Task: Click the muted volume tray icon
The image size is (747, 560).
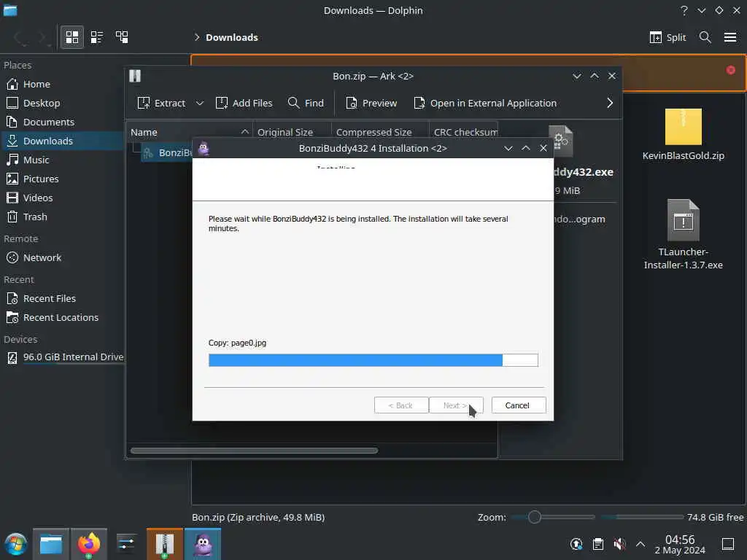Action: [x=619, y=544]
